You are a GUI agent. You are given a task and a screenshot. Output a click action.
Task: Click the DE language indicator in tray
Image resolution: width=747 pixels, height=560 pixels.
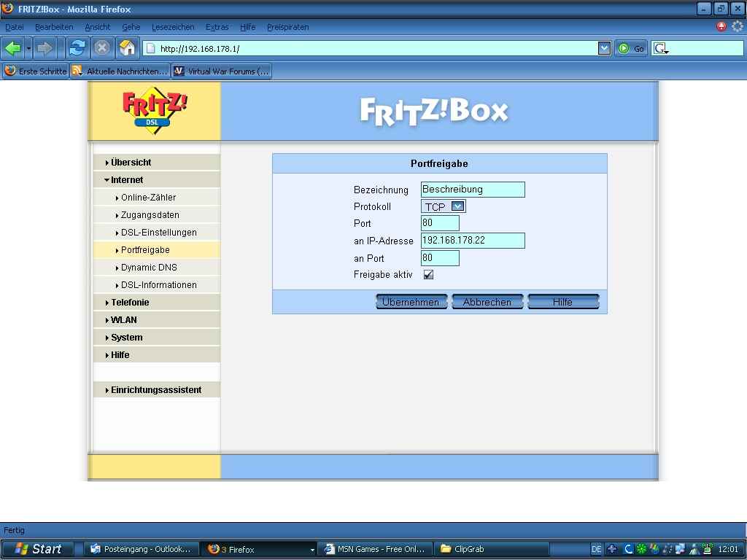(x=596, y=550)
